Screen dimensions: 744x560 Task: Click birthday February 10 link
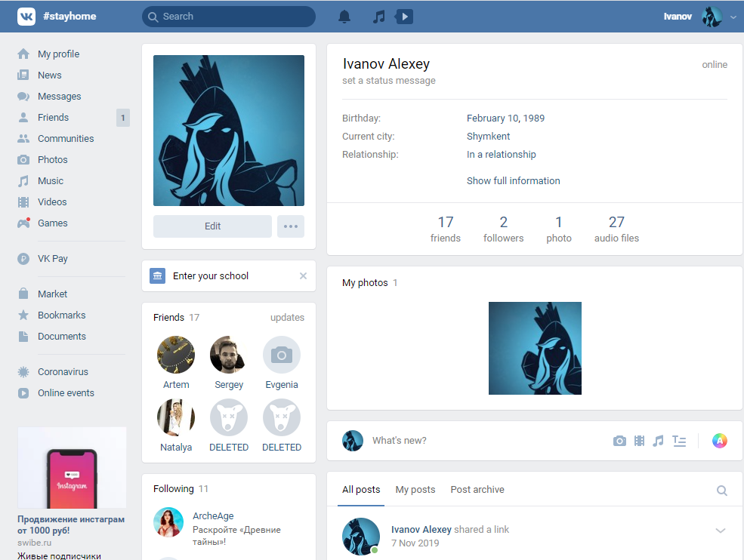[492, 118]
